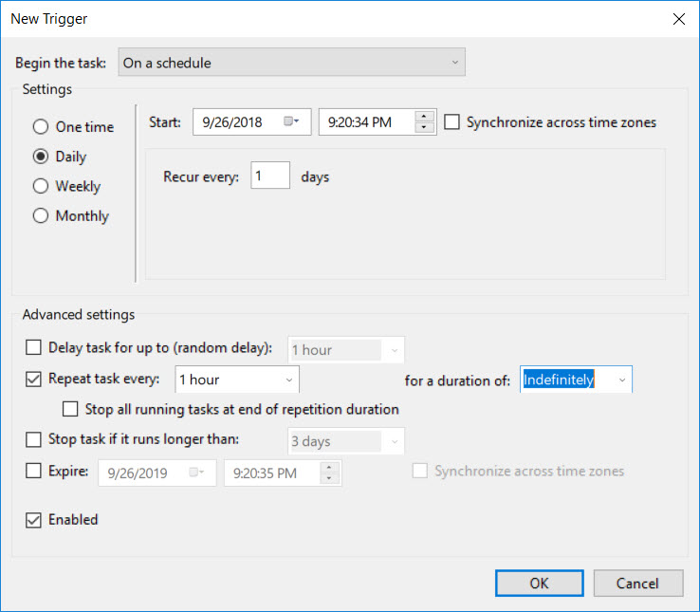Viewport: 700px width, 612px height.
Task: Select the Daily radio button
Action: [41, 157]
